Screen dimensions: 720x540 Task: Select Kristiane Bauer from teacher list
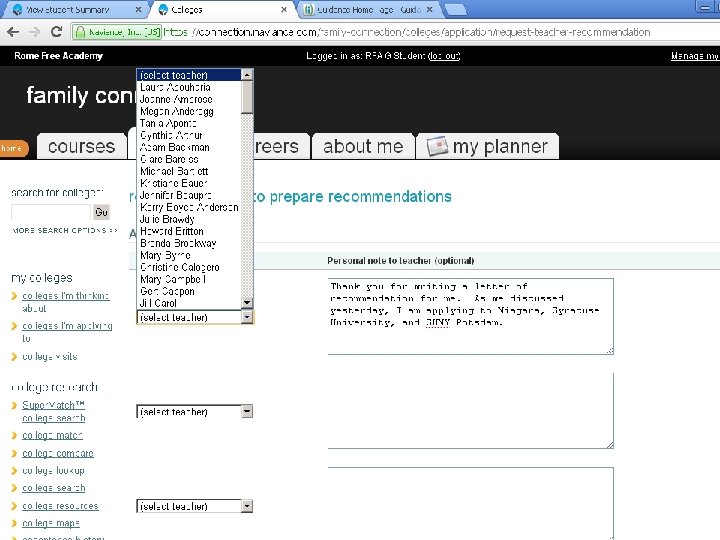pyautogui.click(x=189, y=183)
